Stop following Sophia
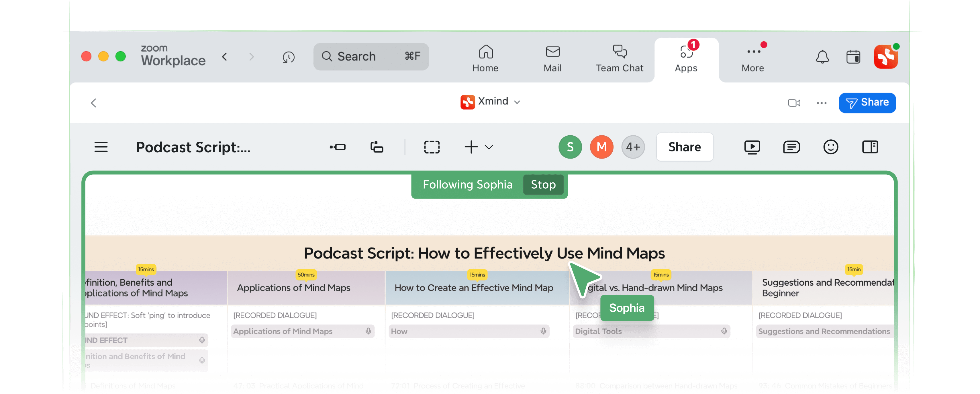 pos(543,185)
